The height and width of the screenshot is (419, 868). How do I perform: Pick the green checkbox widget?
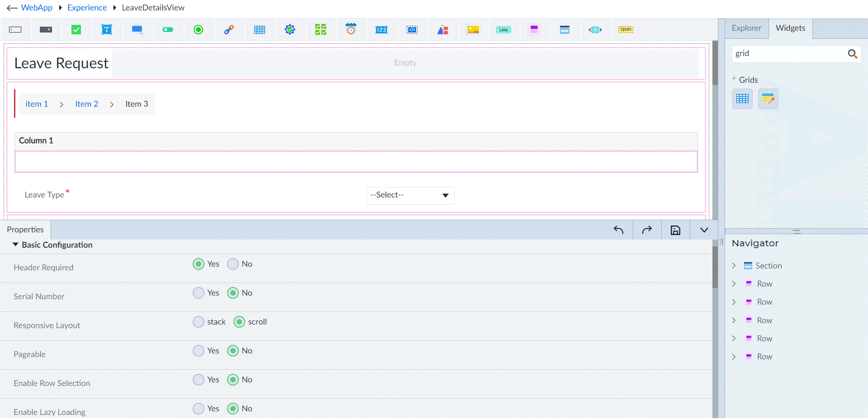pos(76,30)
